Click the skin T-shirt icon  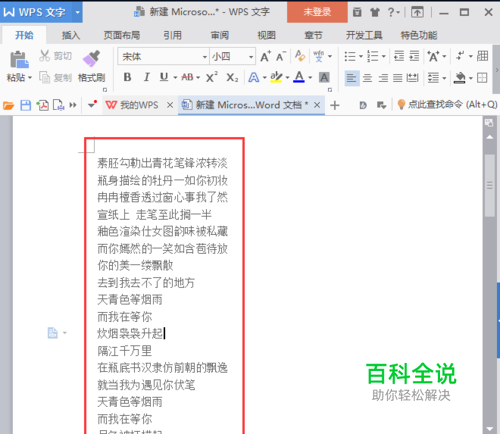pyautogui.click(x=375, y=12)
